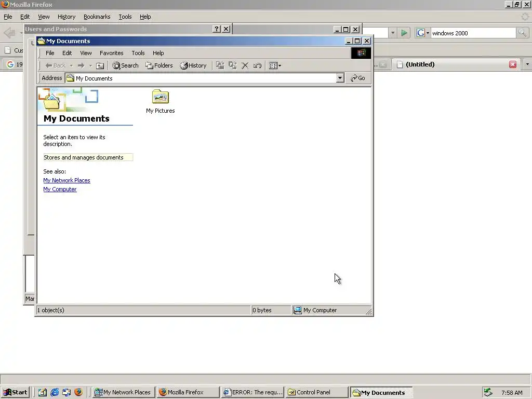This screenshot has width=532, height=399.
Task: Open Firefox's Tools menu
Action: [125, 17]
